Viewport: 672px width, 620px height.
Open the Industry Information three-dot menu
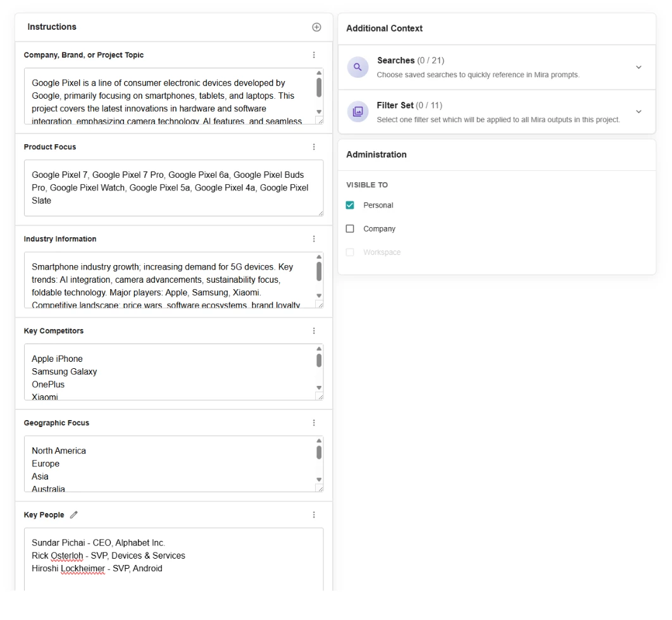tap(314, 239)
